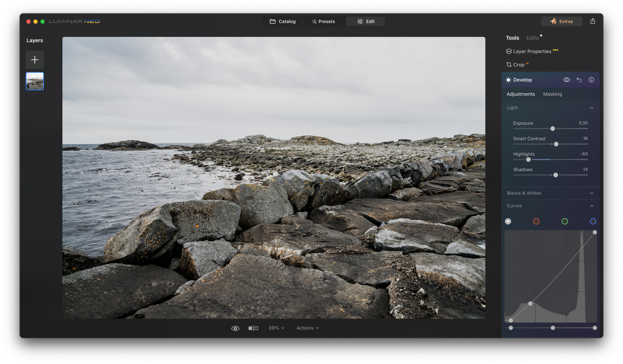Collapse the Light adjustments section
Viewport: 623px width, 364px height.
coord(592,107)
